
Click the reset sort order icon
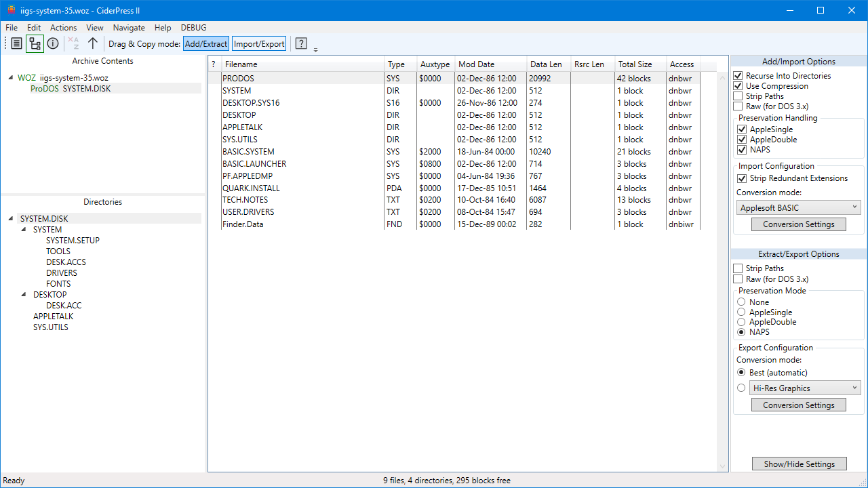click(73, 43)
